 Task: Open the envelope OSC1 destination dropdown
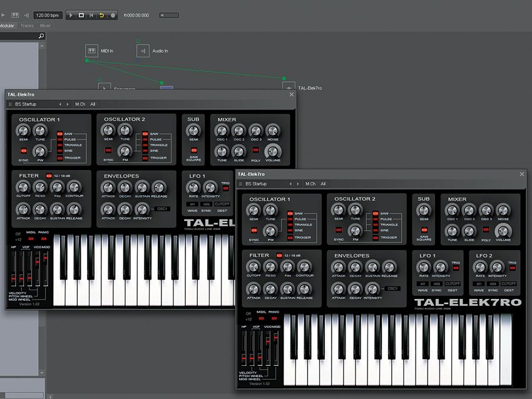[392, 288]
